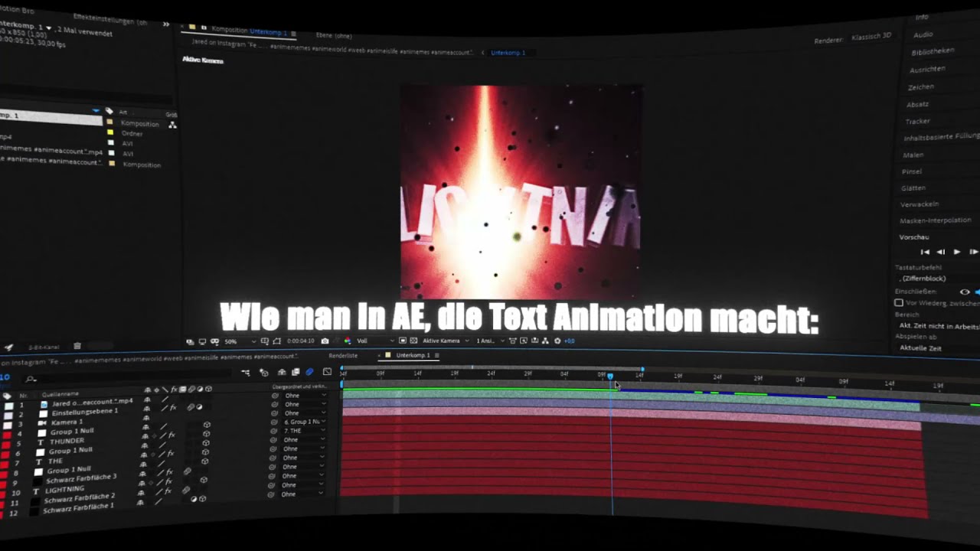Select the Kamera 1 layer
Viewport: 980px width, 551px height.
pos(67,422)
